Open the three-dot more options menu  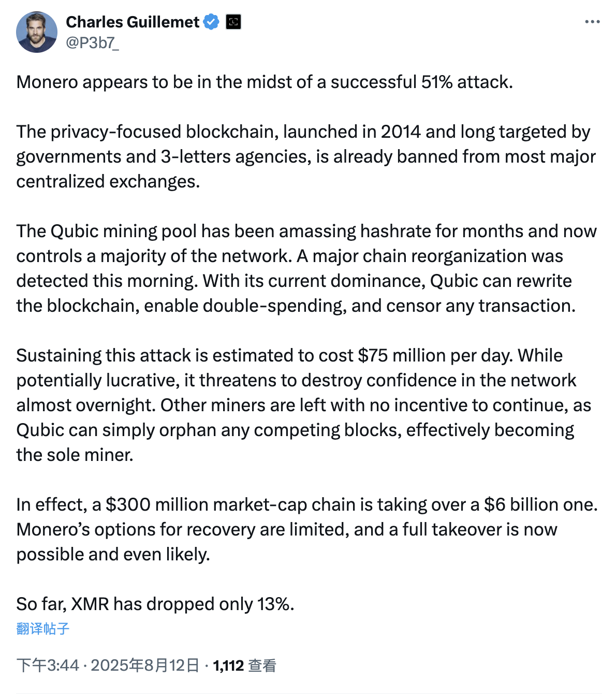[592, 22]
